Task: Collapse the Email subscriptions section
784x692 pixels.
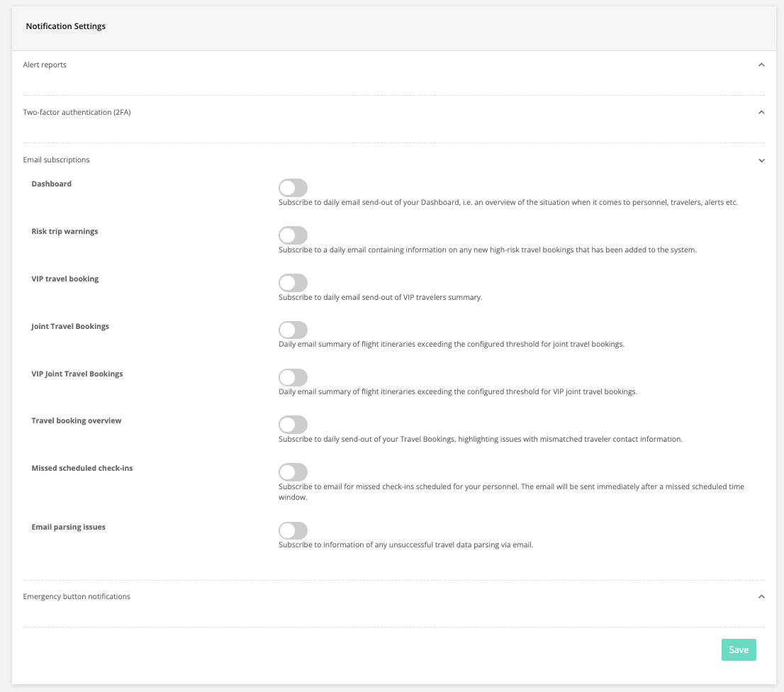Action: click(761, 160)
